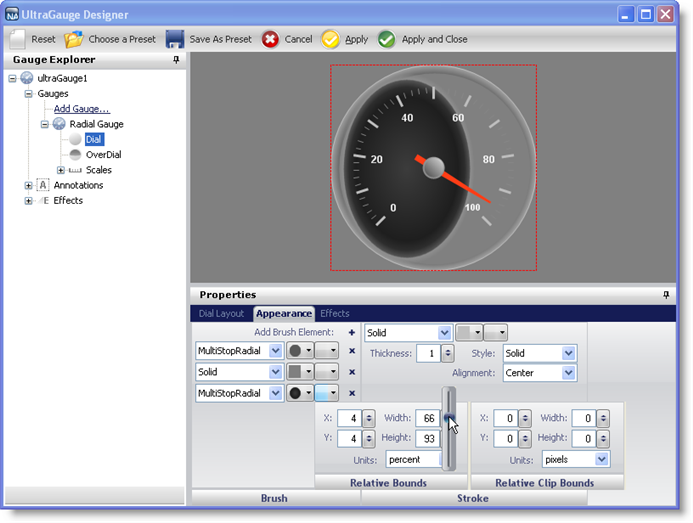Select the OverDial tree item
The height and width of the screenshot is (523, 693).
click(x=103, y=155)
